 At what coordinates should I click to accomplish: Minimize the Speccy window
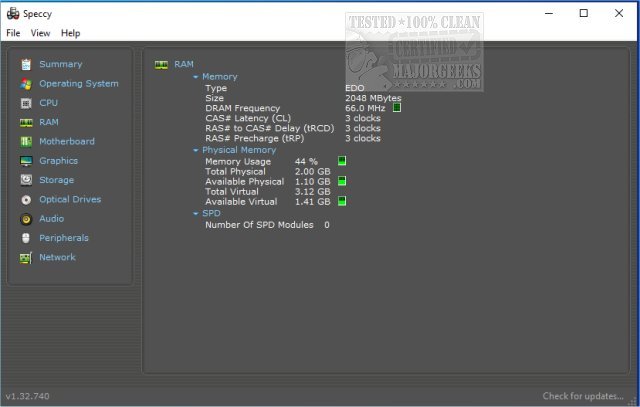[x=549, y=13]
